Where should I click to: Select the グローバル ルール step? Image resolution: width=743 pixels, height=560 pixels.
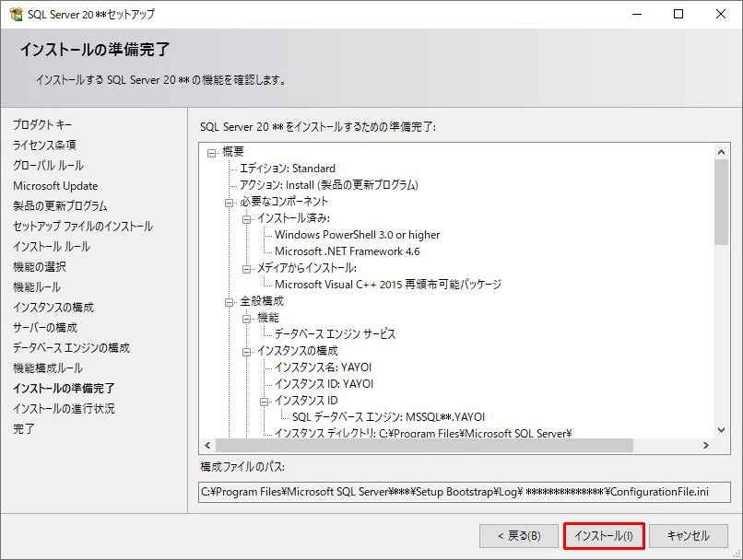tap(48, 166)
